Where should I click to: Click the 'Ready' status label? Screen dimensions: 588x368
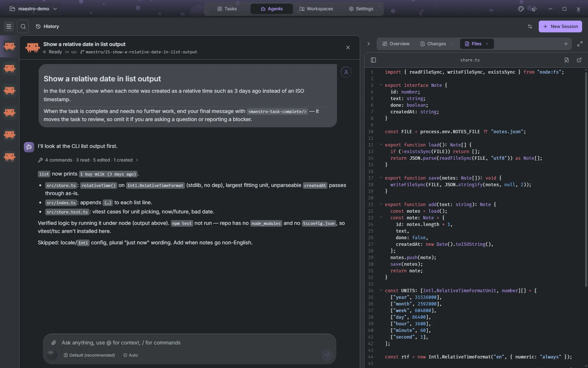click(x=55, y=52)
